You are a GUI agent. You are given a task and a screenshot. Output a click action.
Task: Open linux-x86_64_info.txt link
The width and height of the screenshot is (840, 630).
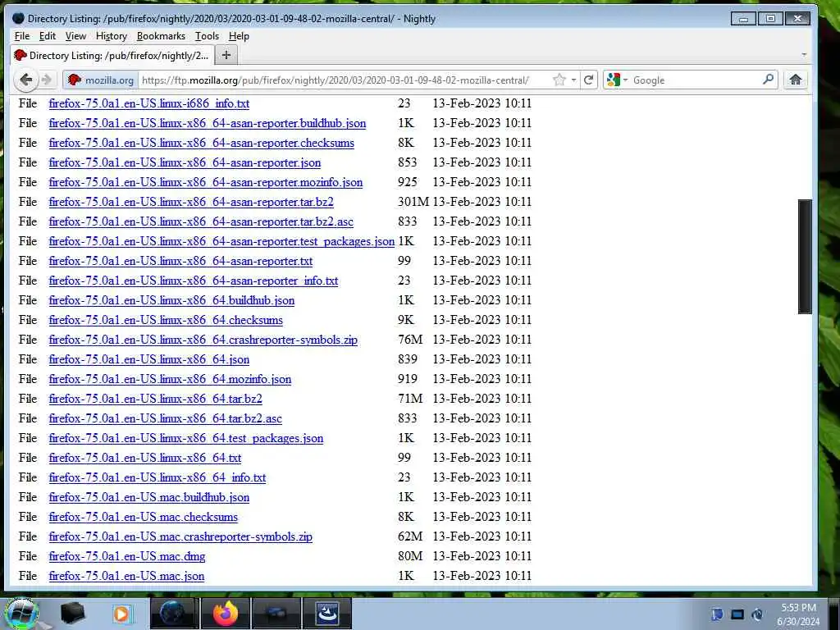[157, 477]
